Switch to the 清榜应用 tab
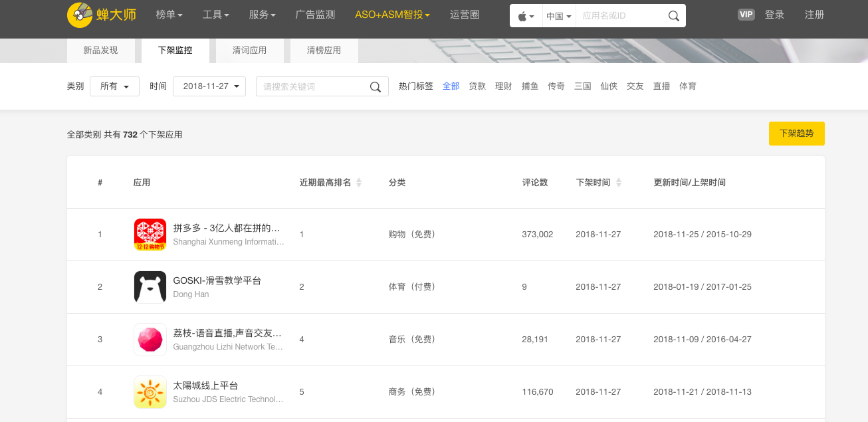The image size is (868, 422). point(324,51)
